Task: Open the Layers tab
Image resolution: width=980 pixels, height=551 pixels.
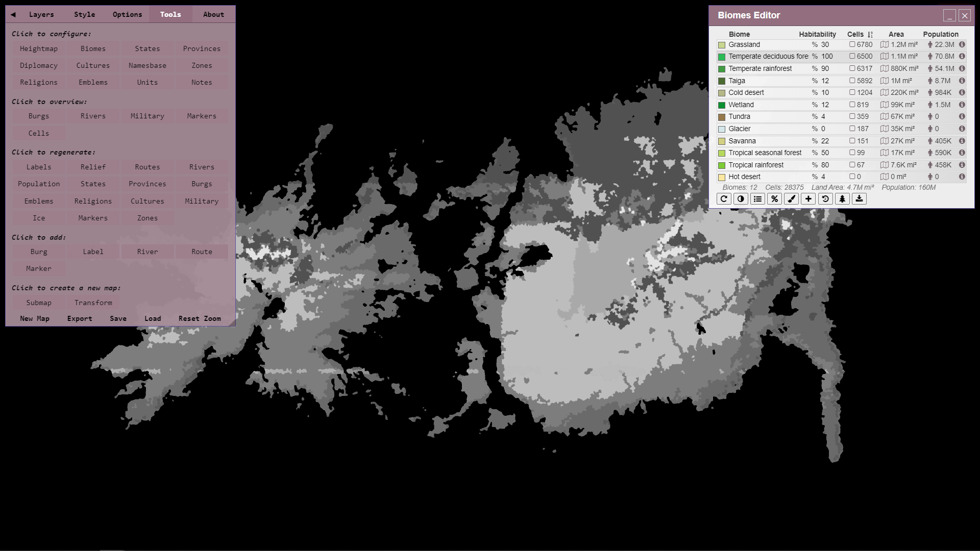Action: pyautogui.click(x=41, y=14)
